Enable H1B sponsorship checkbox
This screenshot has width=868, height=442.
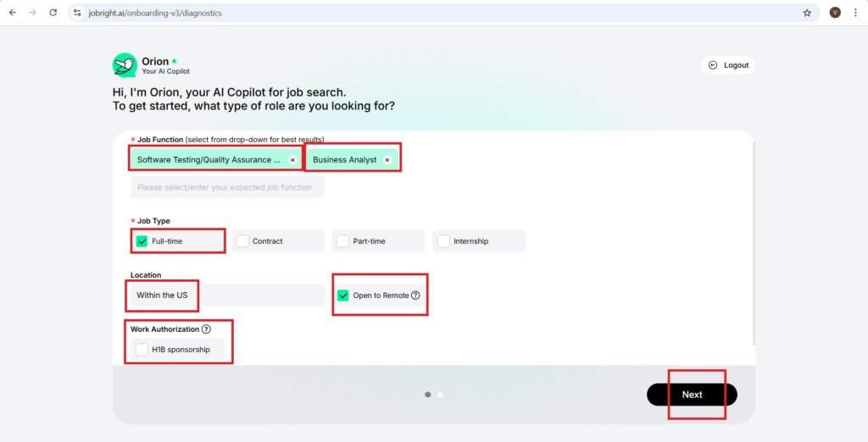[142, 349]
